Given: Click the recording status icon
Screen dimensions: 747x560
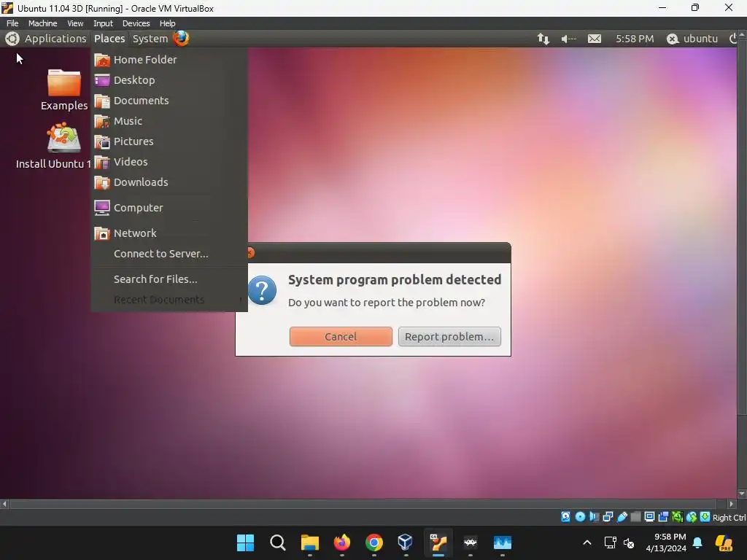Looking at the screenshot, I should coord(663,517).
